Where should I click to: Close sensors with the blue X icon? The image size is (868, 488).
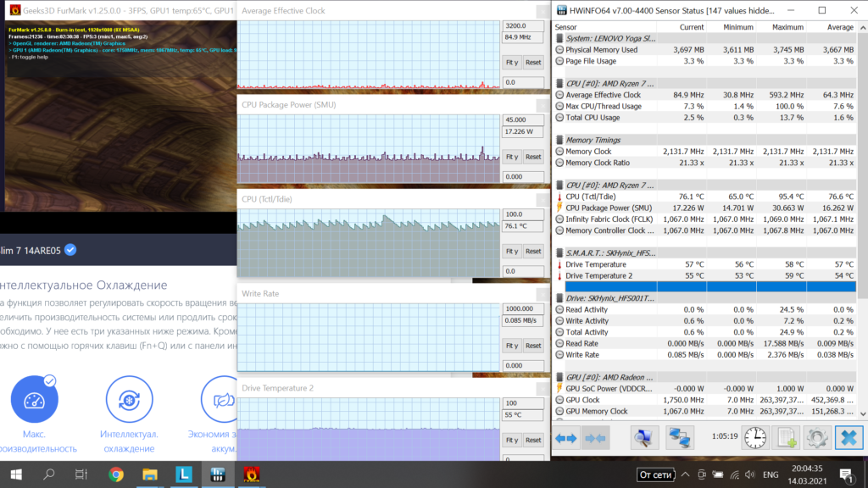click(849, 438)
